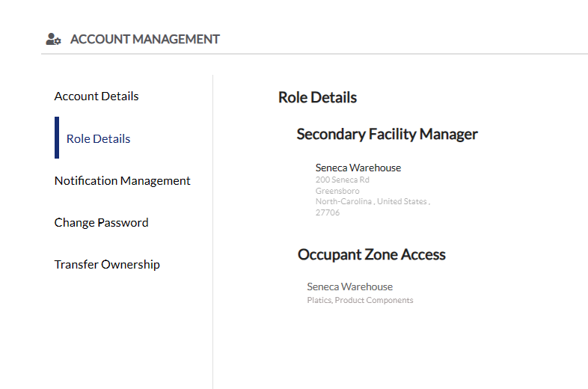This screenshot has width=588, height=389.
Task: Click the city text Greensboro
Action: click(337, 191)
